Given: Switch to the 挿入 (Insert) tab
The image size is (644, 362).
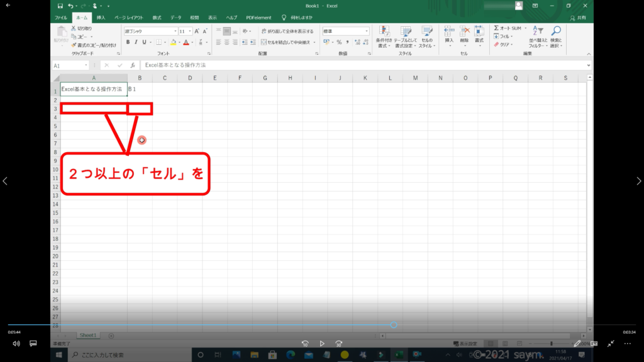Looking at the screenshot, I should coord(101,18).
